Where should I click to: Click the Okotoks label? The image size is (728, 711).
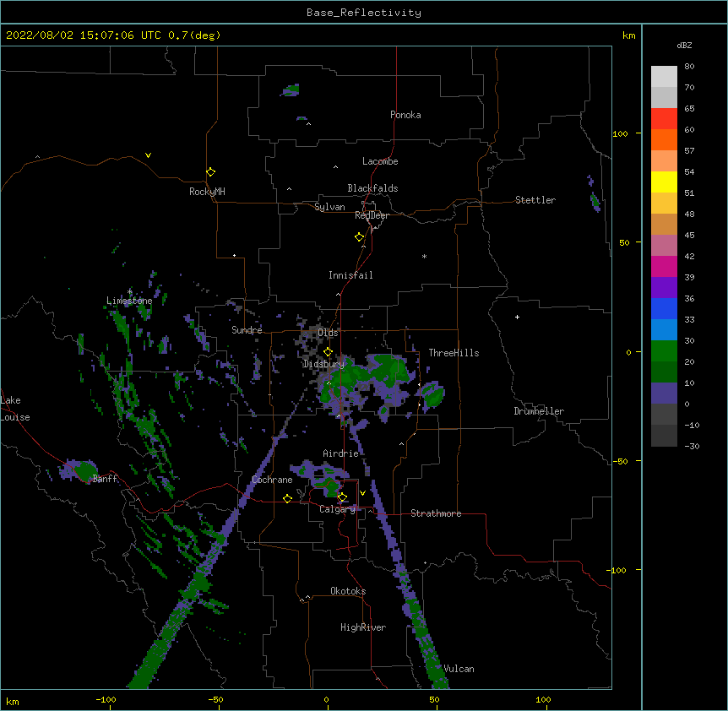point(348,591)
